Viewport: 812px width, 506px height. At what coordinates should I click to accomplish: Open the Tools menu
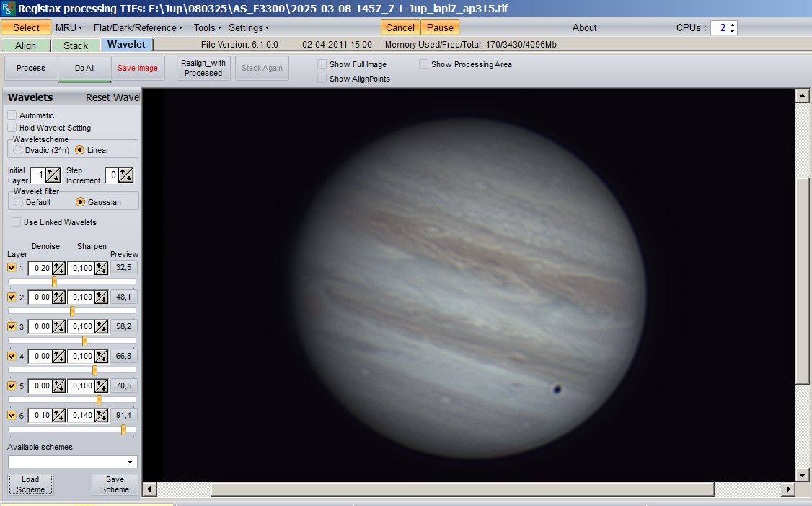pyautogui.click(x=208, y=27)
